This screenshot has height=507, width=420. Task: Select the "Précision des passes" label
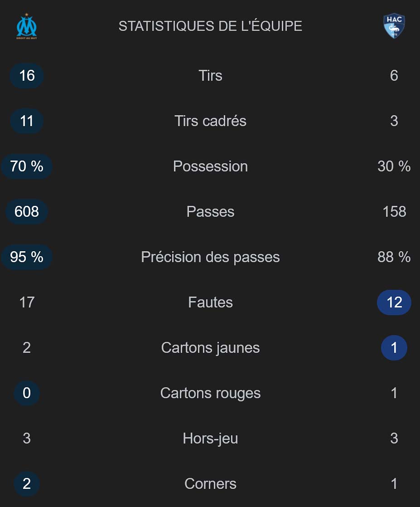(210, 257)
